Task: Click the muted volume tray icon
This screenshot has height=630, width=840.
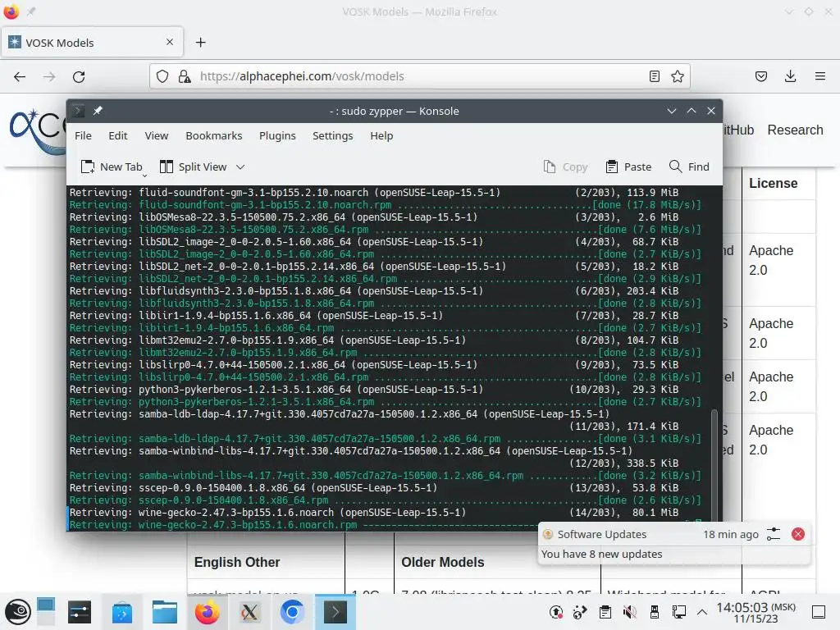Action: pyautogui.click(x=630, y=612)
